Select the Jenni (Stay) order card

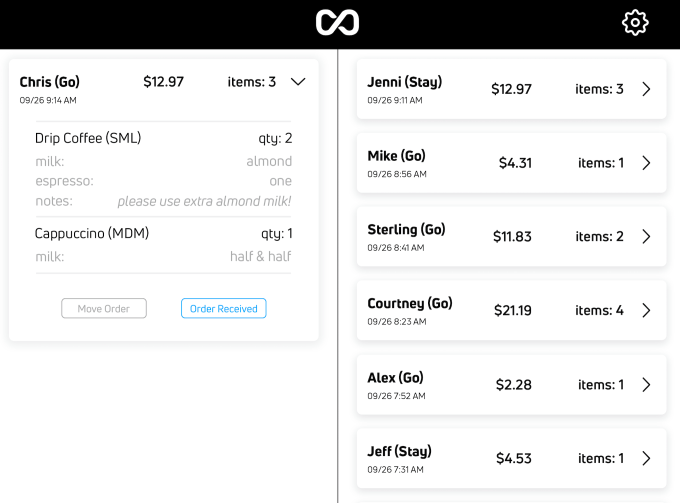(512, 89)
